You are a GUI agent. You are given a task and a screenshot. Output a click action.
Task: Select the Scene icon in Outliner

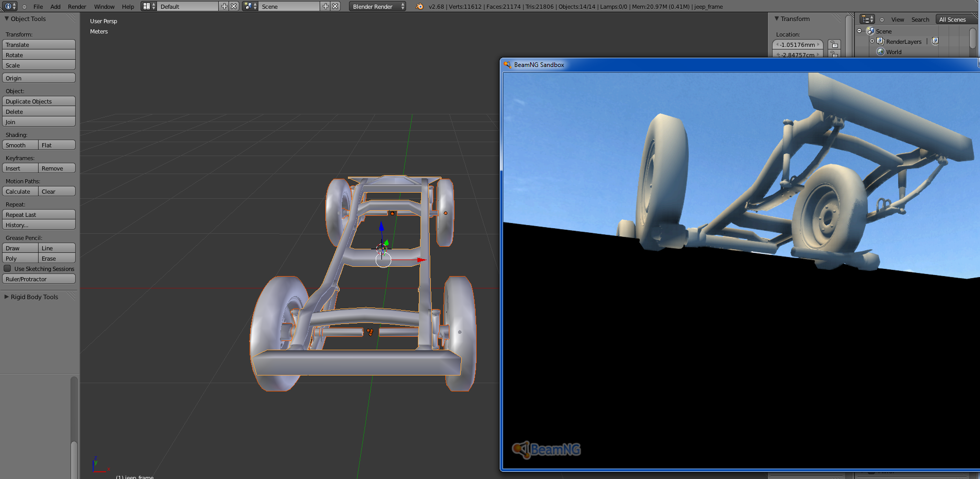tap(871, 31)
